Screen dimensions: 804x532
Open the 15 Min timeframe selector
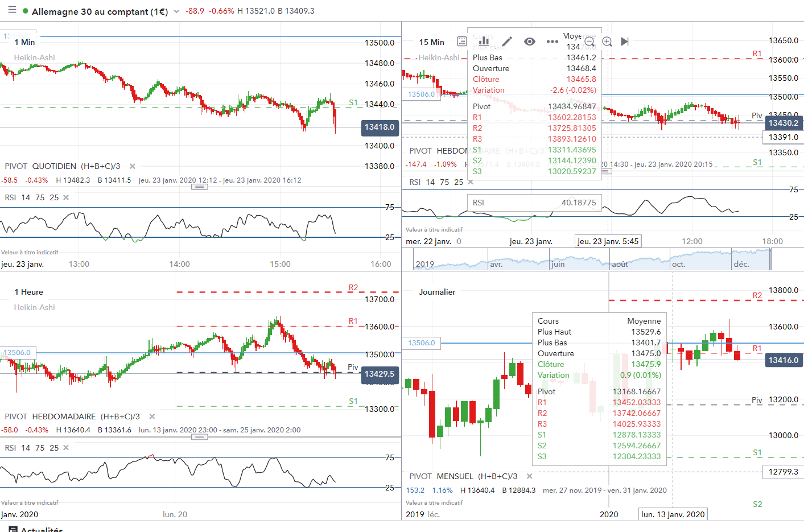point(432,42)
